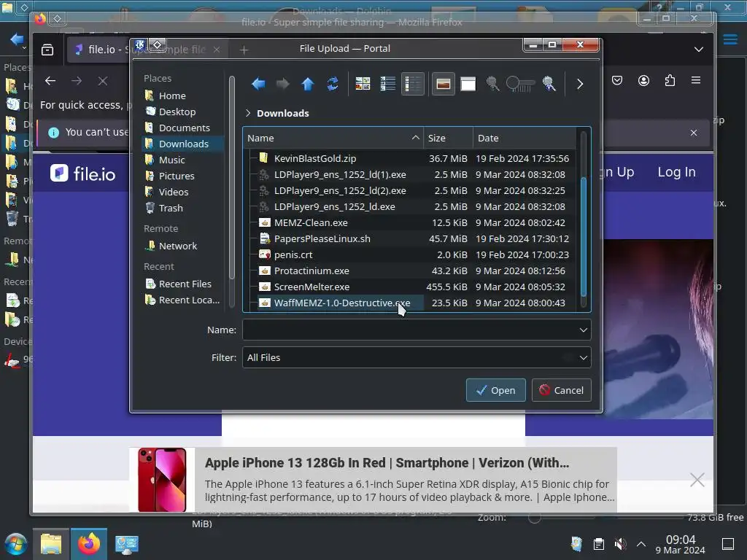Image resolution: width=747 pixels, height=560 pixels.
Task: Click the file.io logo
Action: [83, 174]
